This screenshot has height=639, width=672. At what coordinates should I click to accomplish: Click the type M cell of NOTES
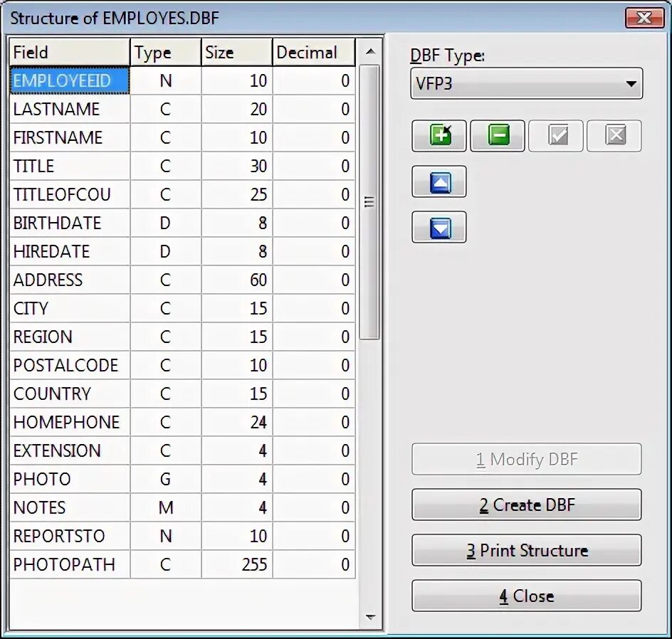pyautogui.click(x=165, y=507)
